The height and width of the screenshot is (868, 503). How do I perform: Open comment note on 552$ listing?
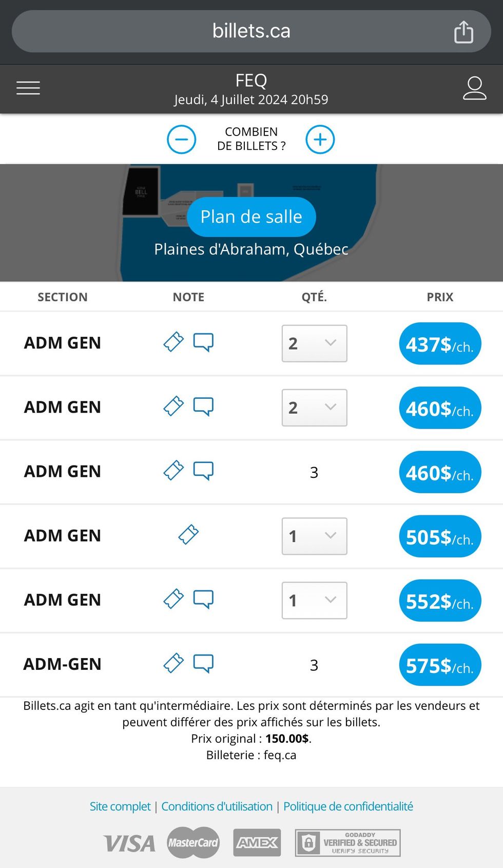tap(203, 599)
